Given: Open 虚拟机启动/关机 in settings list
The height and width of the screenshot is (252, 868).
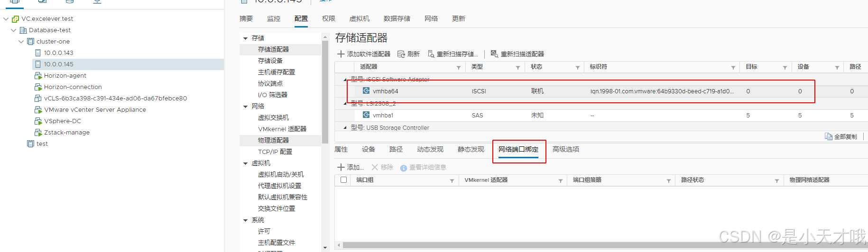Looking at the screenshot, I should click(x=280, y=174).
